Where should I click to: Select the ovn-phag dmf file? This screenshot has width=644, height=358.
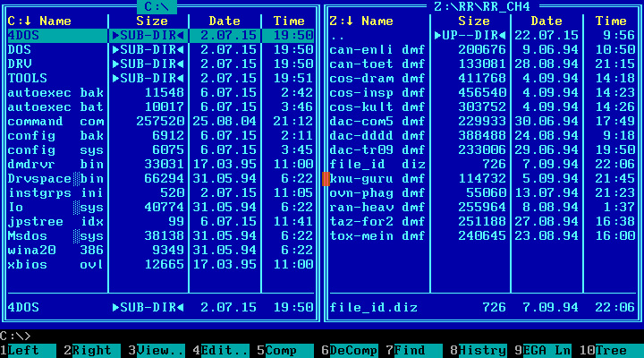pos(483,193)
